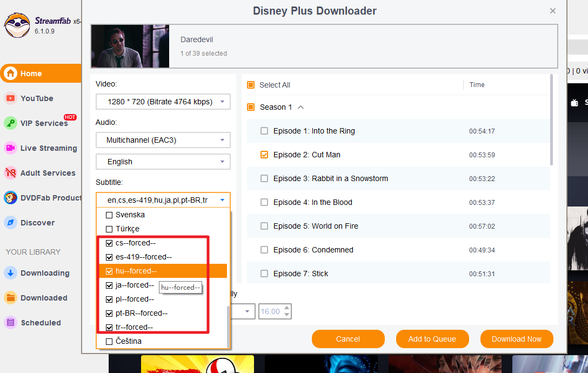The image size is (588, 373).
Task: Check Episode 1: Into the Ring
Action: (x=264, y=131)
